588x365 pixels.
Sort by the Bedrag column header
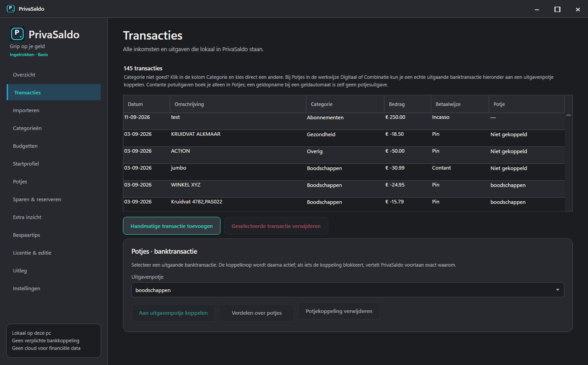(x=408, y=104)
